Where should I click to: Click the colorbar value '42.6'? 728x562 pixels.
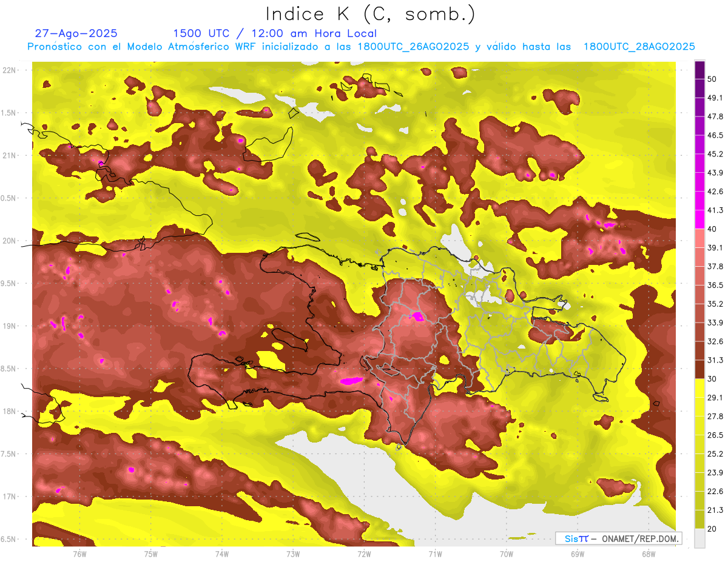[x=715, y=192]
